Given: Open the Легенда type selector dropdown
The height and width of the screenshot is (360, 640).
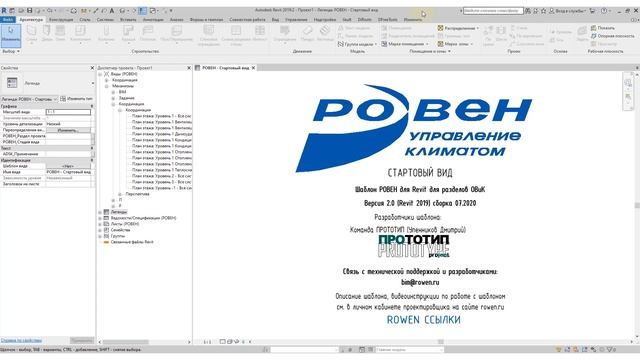Looking at the screenshot, I should (93, 83).
